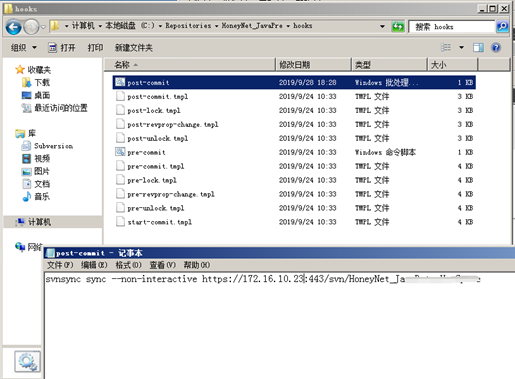Select the pre-commit script file icon
The width and height of the screenshot is (515, 379).
pyautogui.click(x=120, y=152)
